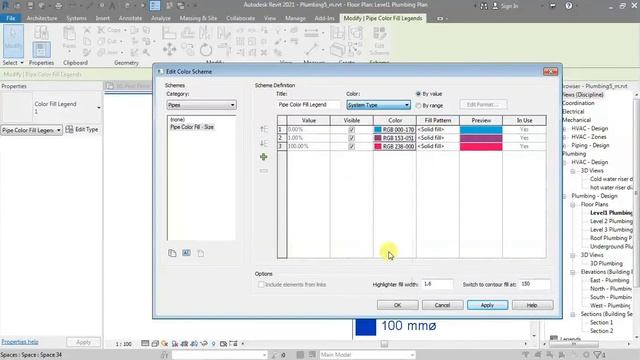The height and width of the screenshot is (360, 640).
Task: Select Pipe Color Fill - Size scheme
Action: [x=192, y=127]
